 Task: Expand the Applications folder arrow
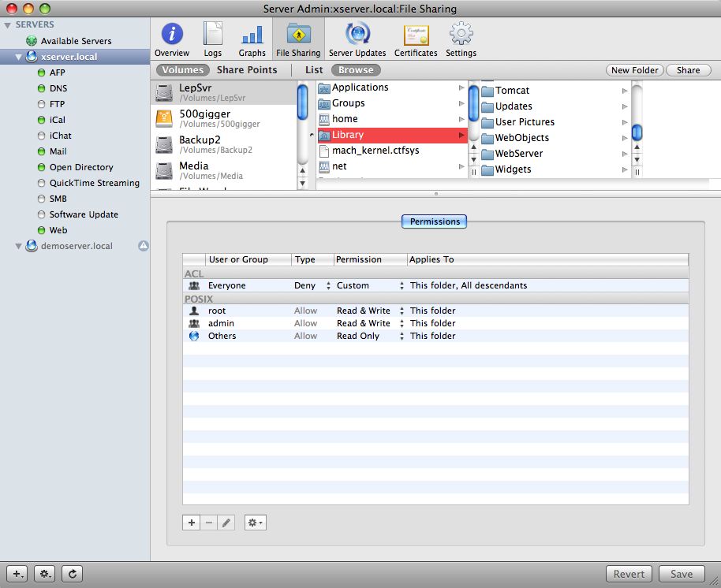[x=461, y=87]
